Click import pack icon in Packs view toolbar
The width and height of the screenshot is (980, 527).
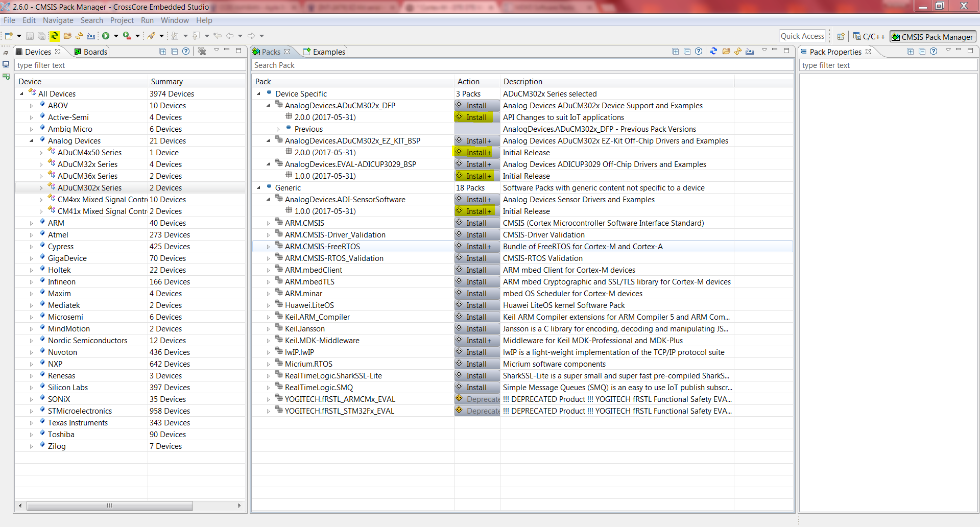point(750,52)
